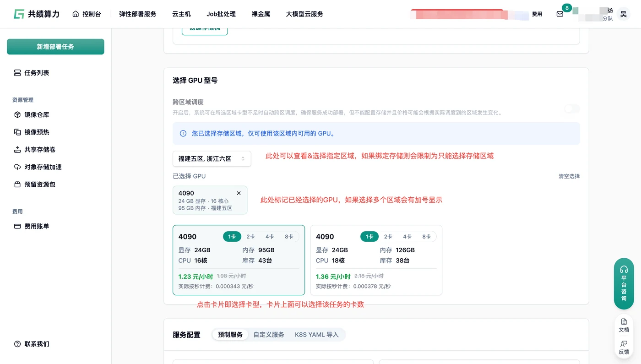Click the 费用账单 card icon
Viewport: 641px width, 364px height.
coord(17,226)
